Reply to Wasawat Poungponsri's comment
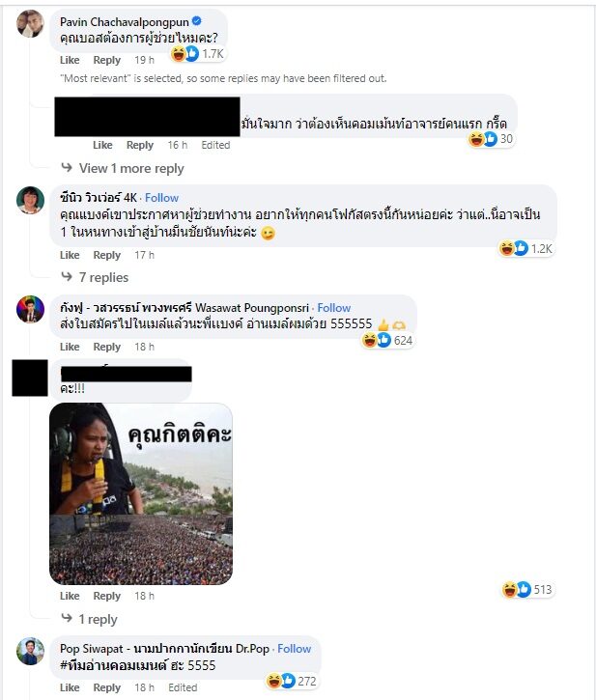 107,347
